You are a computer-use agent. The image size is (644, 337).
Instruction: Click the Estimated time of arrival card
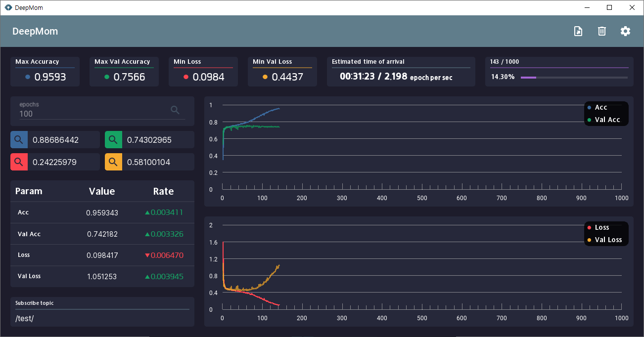point(401,72)
